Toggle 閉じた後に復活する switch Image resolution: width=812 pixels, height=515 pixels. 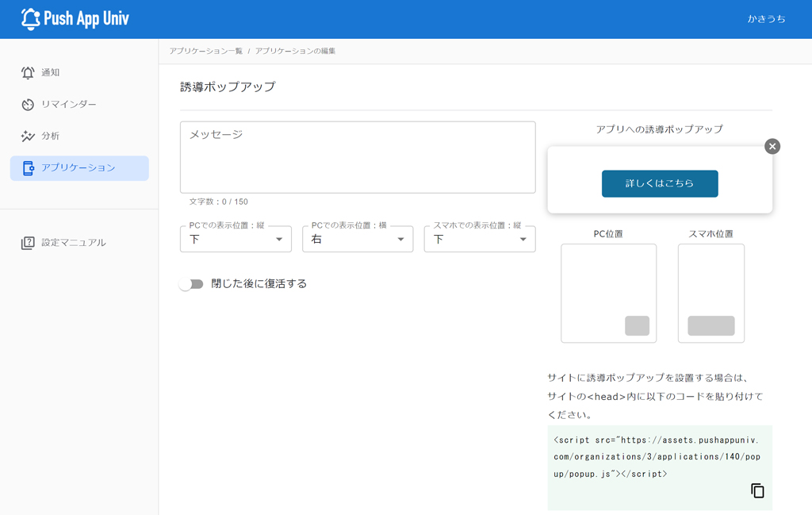[191, 284]
